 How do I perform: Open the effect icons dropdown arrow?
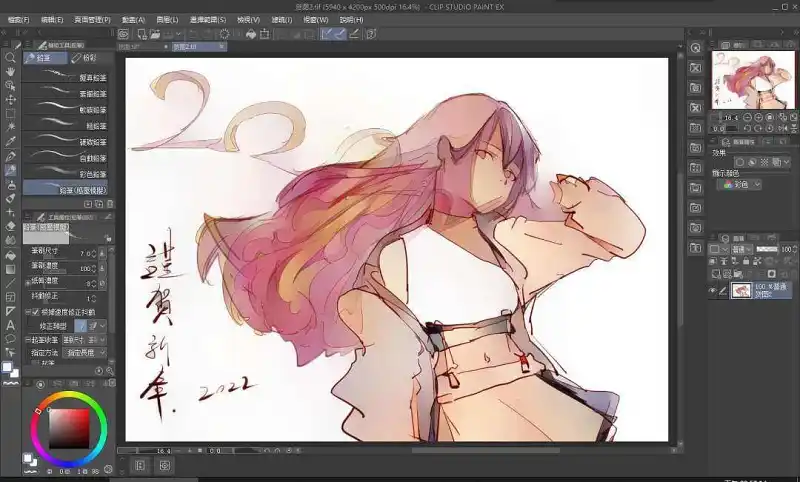pyautogui.click(x=786, y=162)
